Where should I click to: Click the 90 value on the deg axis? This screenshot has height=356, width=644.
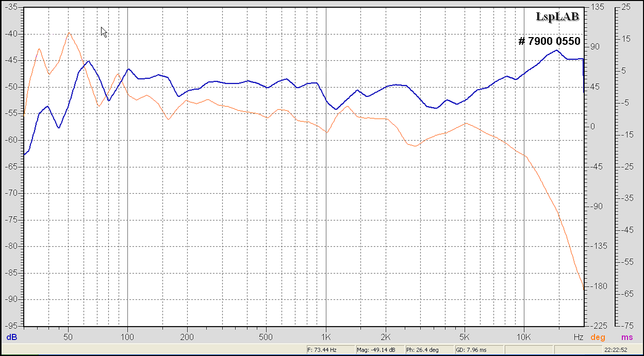[x=596, y=47]
